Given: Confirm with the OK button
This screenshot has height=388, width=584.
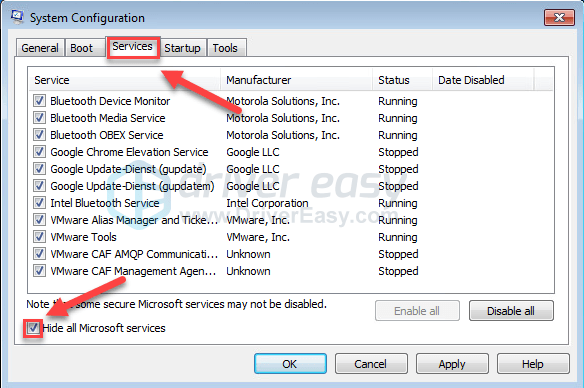Looking at the screenshot, I should pyautogui.click(x=290, y=364).
